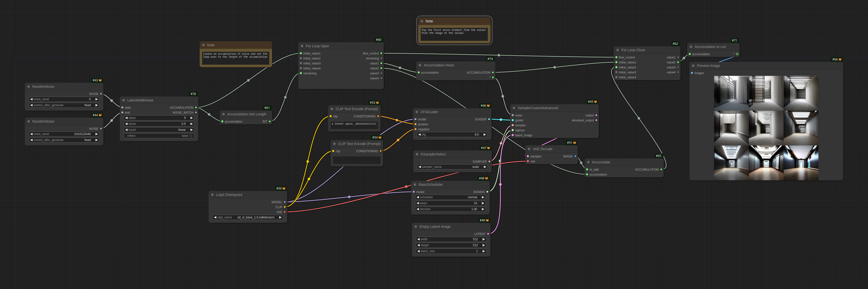Click the collapse dot on Load Checkpoint node
The image size is (868, 289).
tap(212, 195)
